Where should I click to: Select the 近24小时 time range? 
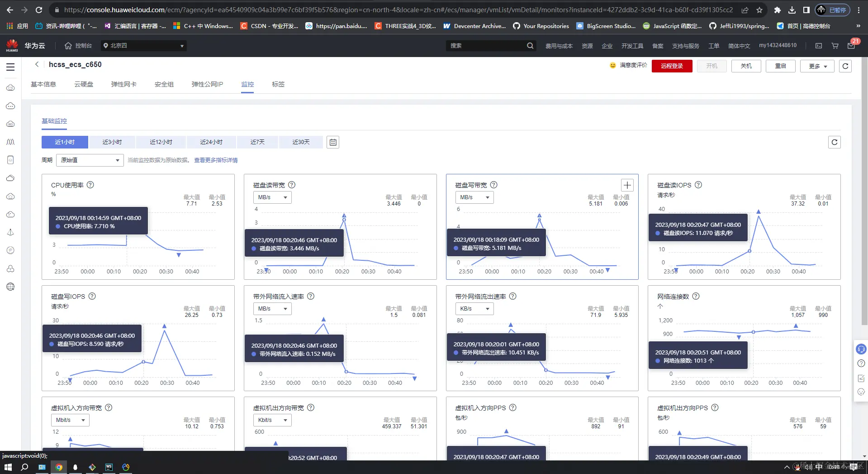(212, 142)
